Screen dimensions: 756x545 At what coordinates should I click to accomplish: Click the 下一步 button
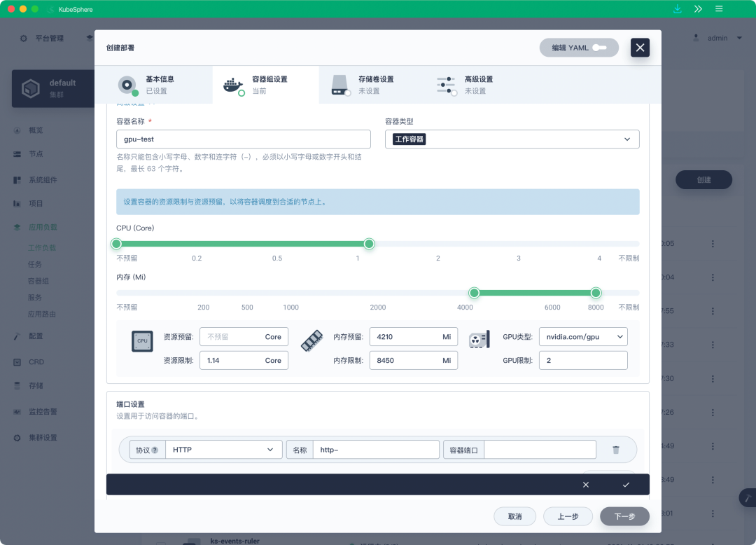tap(625, 516)
